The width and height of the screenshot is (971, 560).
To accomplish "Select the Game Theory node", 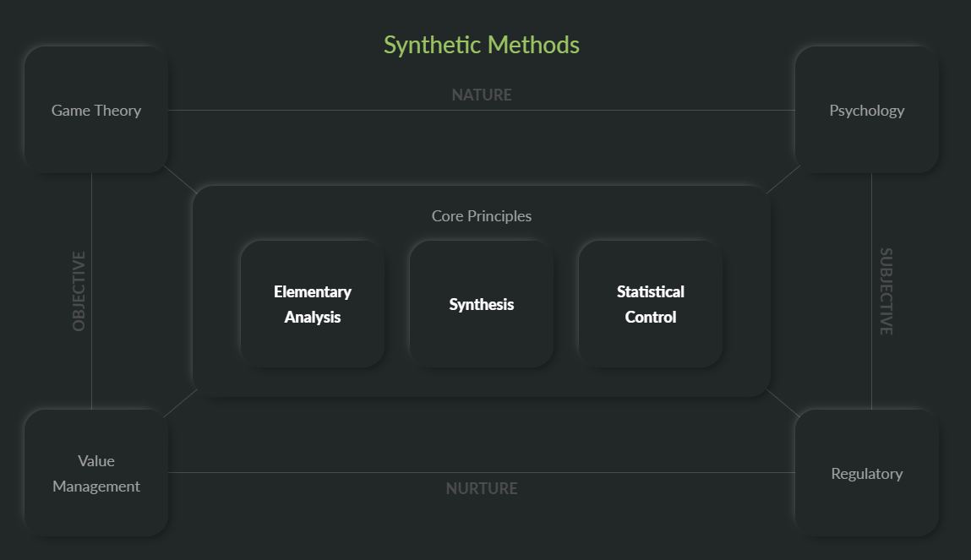I will click(95, 110).
